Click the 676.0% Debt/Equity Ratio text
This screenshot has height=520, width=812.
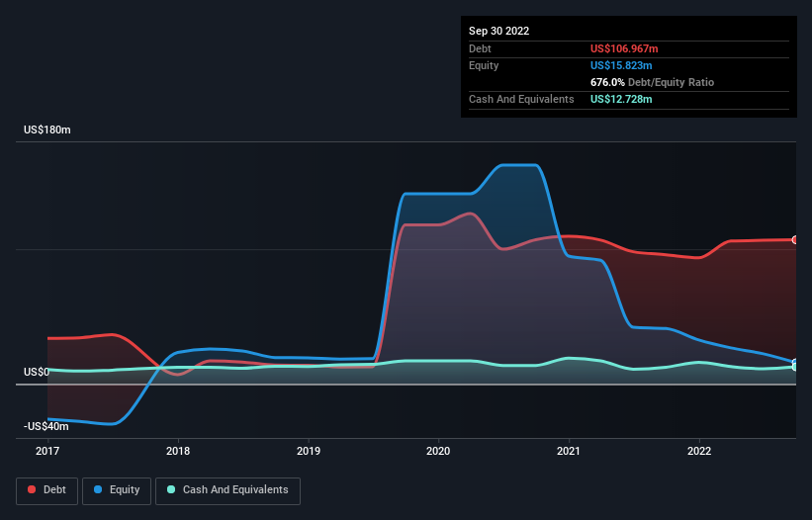coord(652,82)
